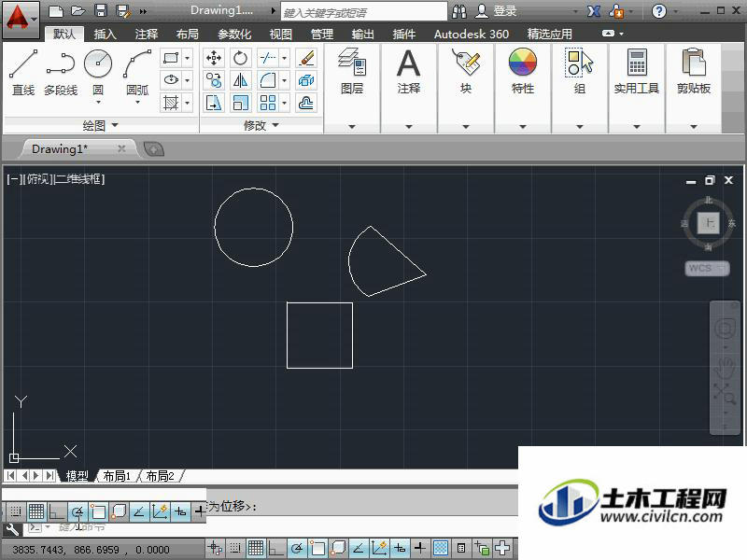This screenshot has height=560, width=747.
Task: Add a new drawing file tab
Action: (x=153, y=149)
